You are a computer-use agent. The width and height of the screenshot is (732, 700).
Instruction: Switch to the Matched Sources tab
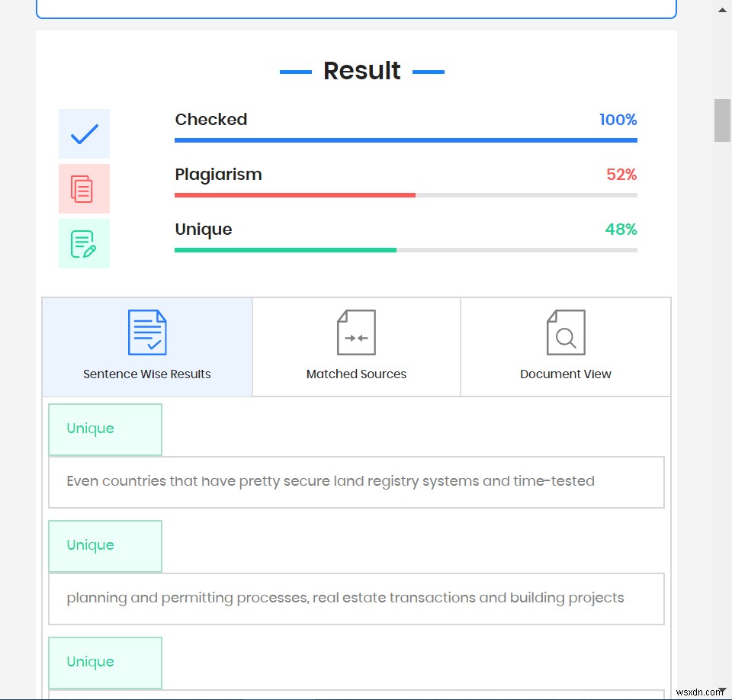(356, 374)
